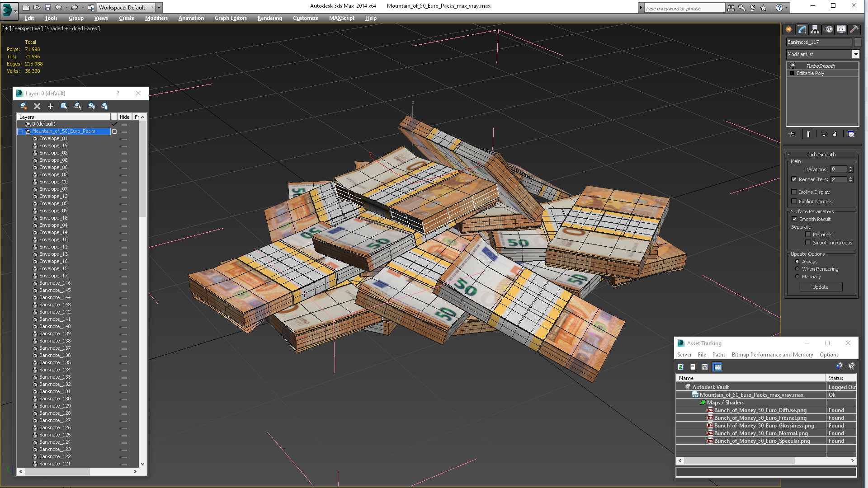Toggle Render Iters checkbox
The width and height of the screenshot is (868, 488).
click(x=794, y=179)
